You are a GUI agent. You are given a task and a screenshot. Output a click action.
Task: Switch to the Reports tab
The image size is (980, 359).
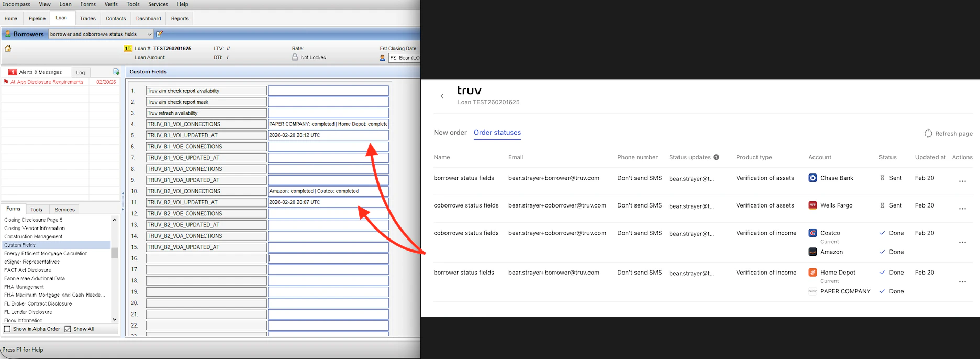point(180,18)
